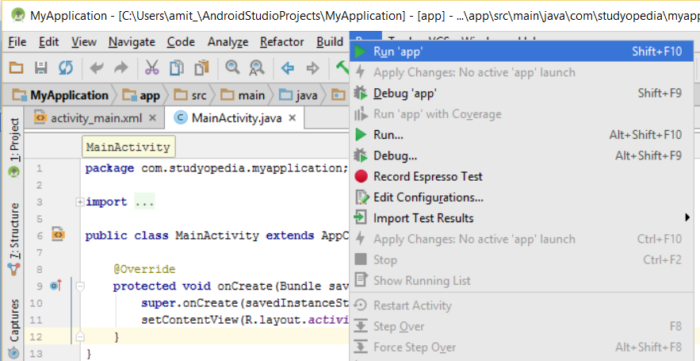Open the Analyze menu

[228, 42]
